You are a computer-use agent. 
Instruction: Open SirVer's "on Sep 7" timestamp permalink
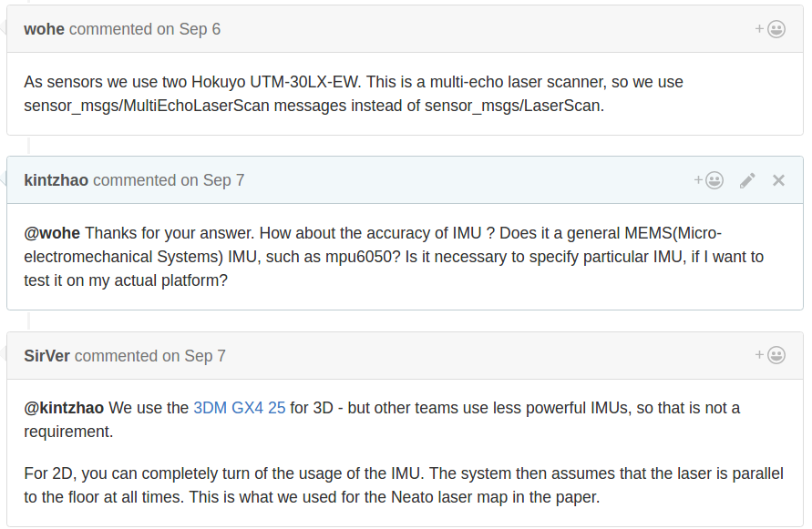(x=194, y=356)
